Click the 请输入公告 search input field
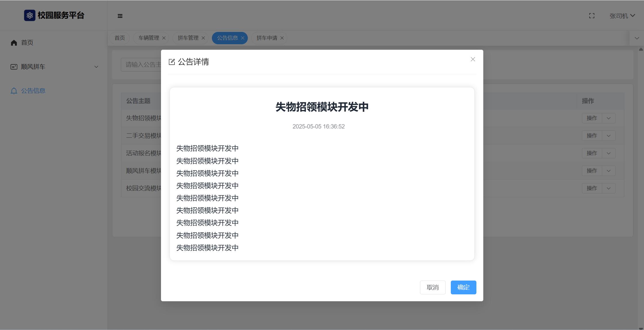This screenshot has width=644, height=330. coord(141,65)
